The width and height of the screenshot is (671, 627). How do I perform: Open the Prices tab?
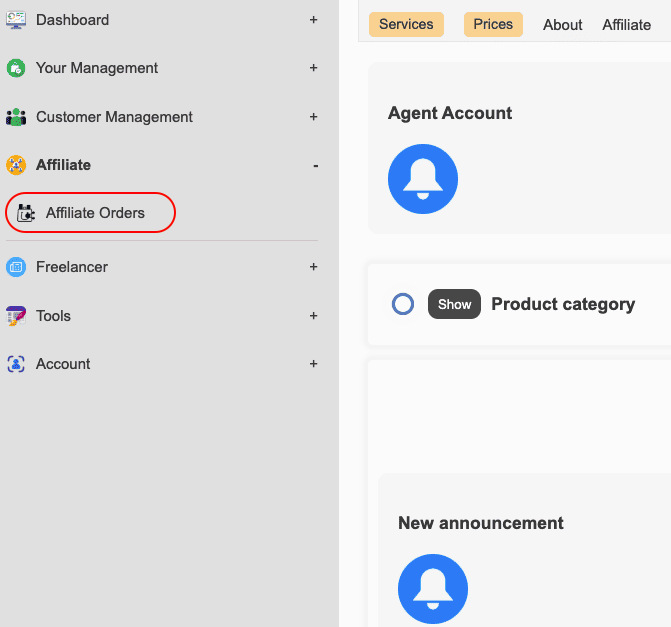pos(493,24)
